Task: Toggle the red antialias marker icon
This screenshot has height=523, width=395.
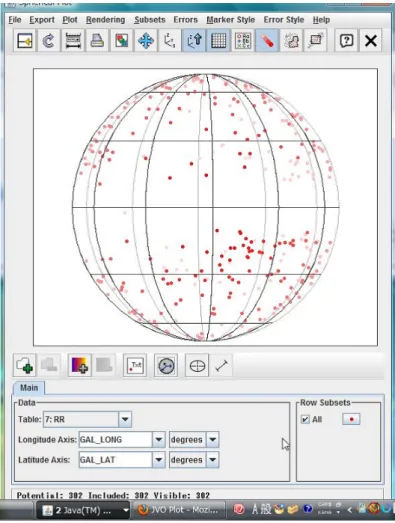Action: [x=267, y=41]
